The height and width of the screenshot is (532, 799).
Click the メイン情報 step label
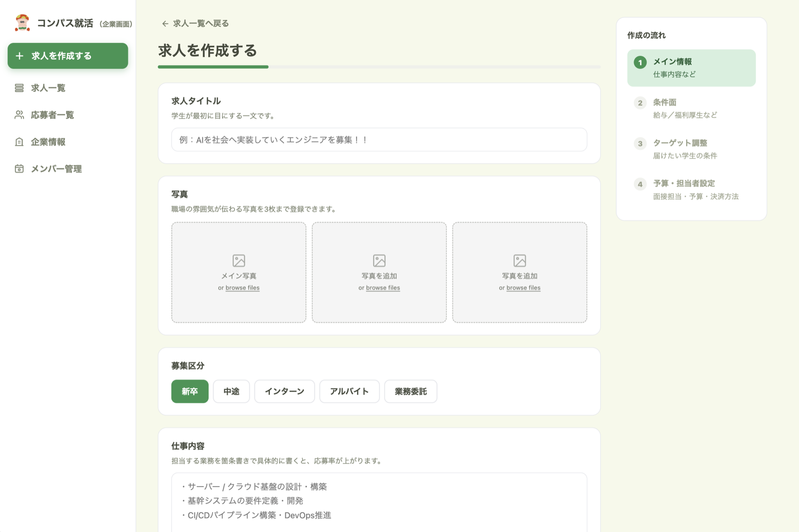[x=673, y=62]
